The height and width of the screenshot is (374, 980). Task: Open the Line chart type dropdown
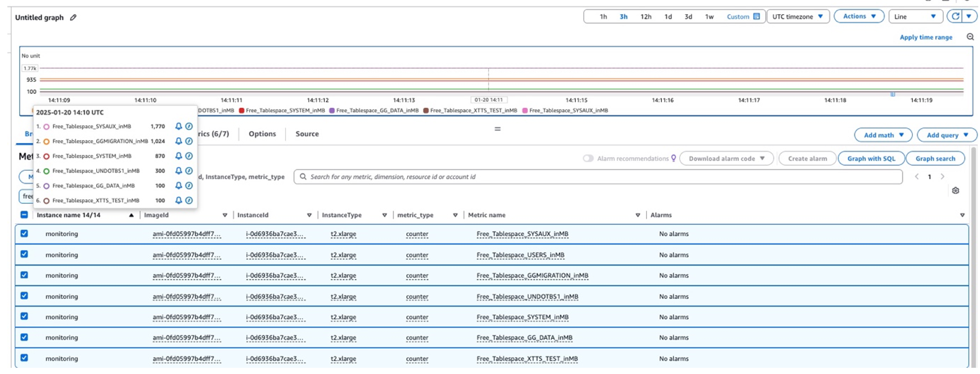click(x=914, y=16)
